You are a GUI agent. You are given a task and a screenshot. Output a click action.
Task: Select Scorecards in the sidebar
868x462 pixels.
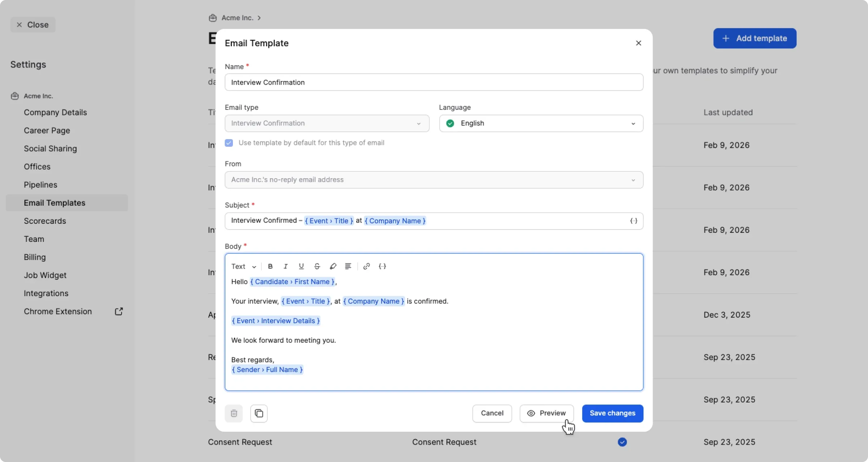[45, 221]
